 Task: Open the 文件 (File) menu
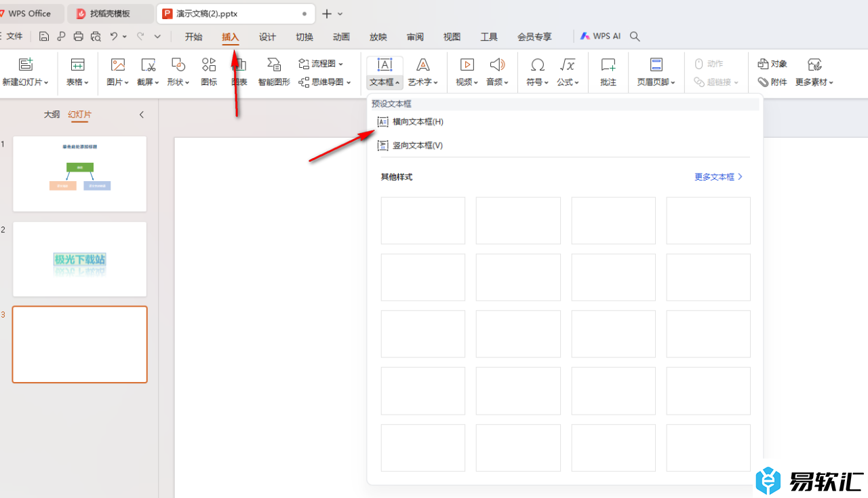coord(14,37)
